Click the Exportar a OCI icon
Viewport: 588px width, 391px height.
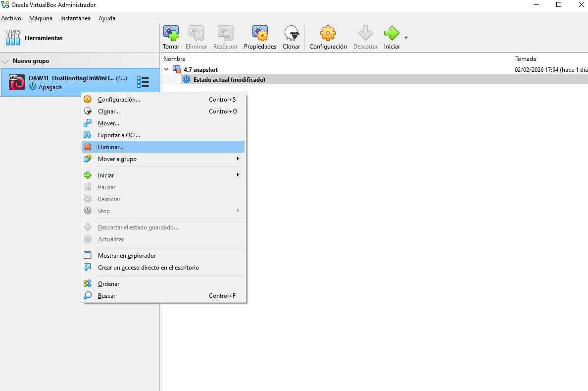click(x=88, y=135)
